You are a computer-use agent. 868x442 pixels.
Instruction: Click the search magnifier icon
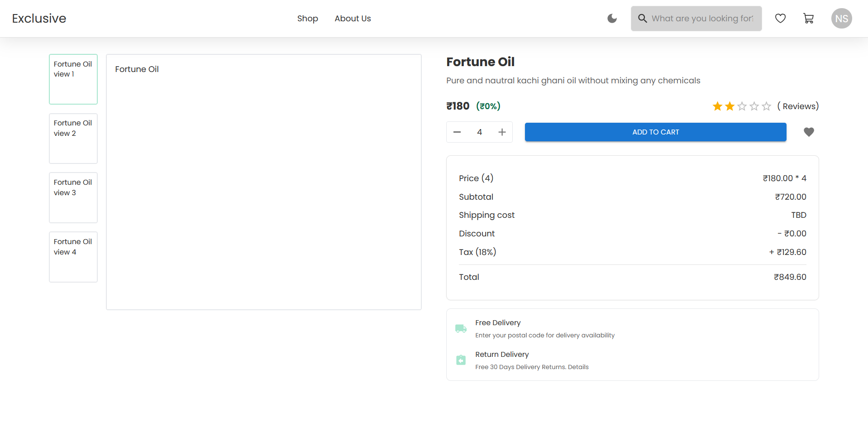(x=642, y=19)
